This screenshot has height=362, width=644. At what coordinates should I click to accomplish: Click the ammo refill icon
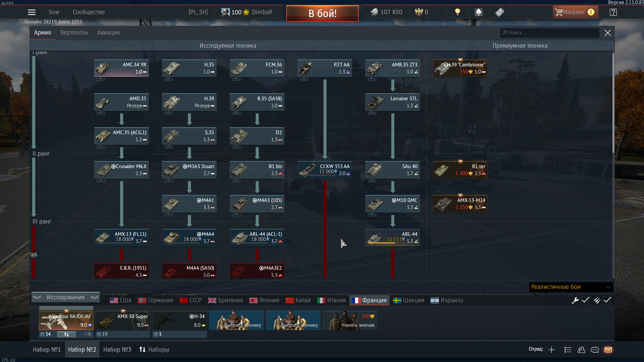pos(597,301)
